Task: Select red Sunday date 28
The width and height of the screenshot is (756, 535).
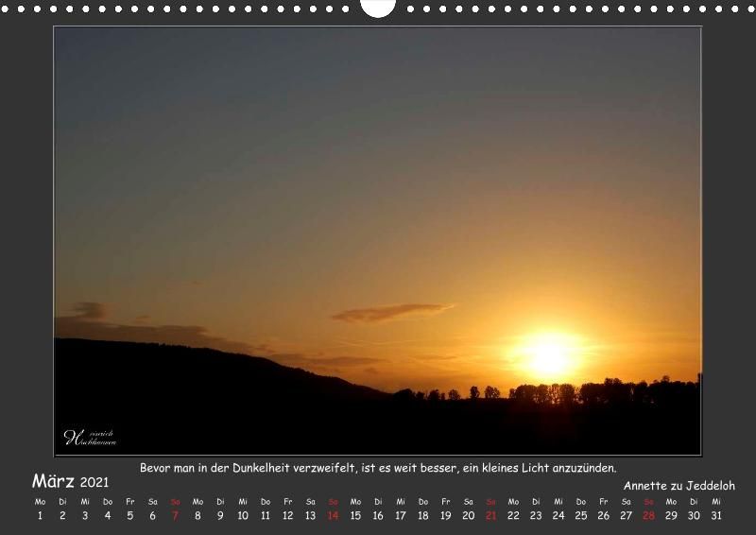Action: point(648,516)
